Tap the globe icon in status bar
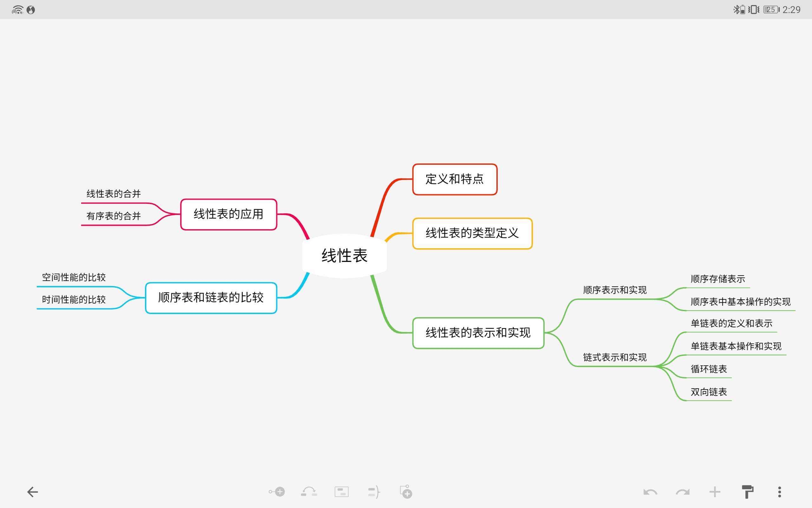This screenshot has width=812, height=508. pyautogui.click(x=31, y=10)
